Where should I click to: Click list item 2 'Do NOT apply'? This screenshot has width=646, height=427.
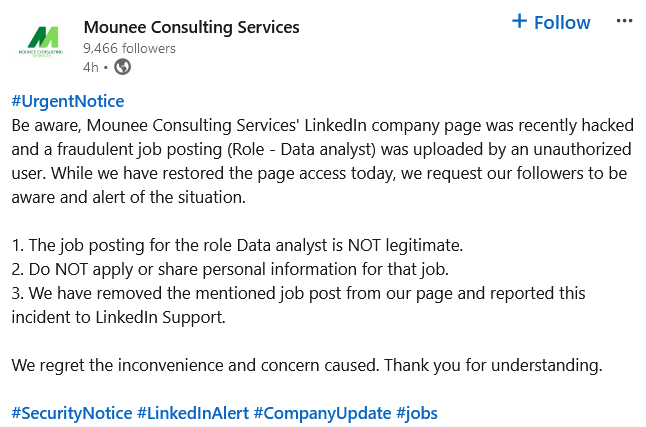point(230,269)
